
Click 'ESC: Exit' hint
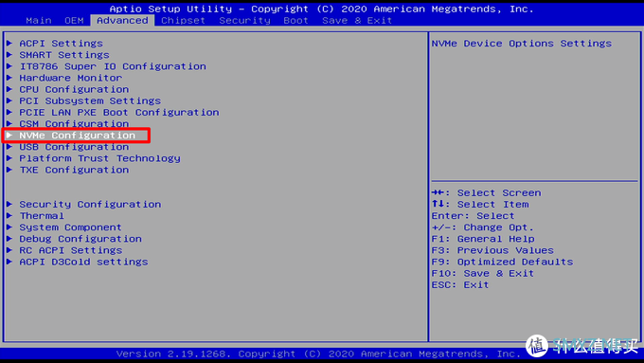[460, 285]
